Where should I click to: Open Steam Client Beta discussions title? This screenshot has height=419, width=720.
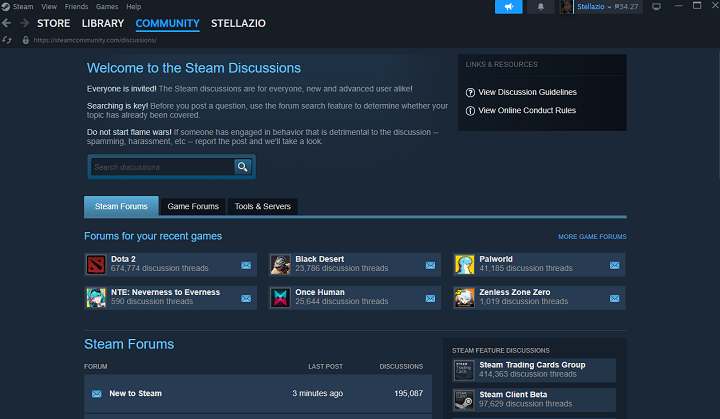[513, 395]
